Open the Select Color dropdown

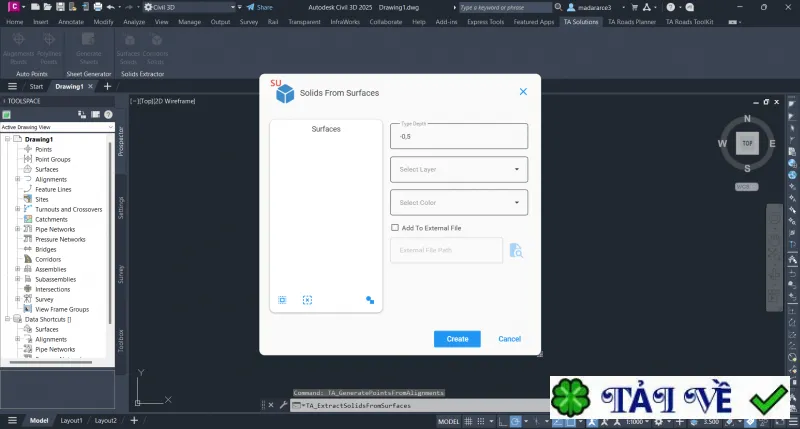point(459,203)
